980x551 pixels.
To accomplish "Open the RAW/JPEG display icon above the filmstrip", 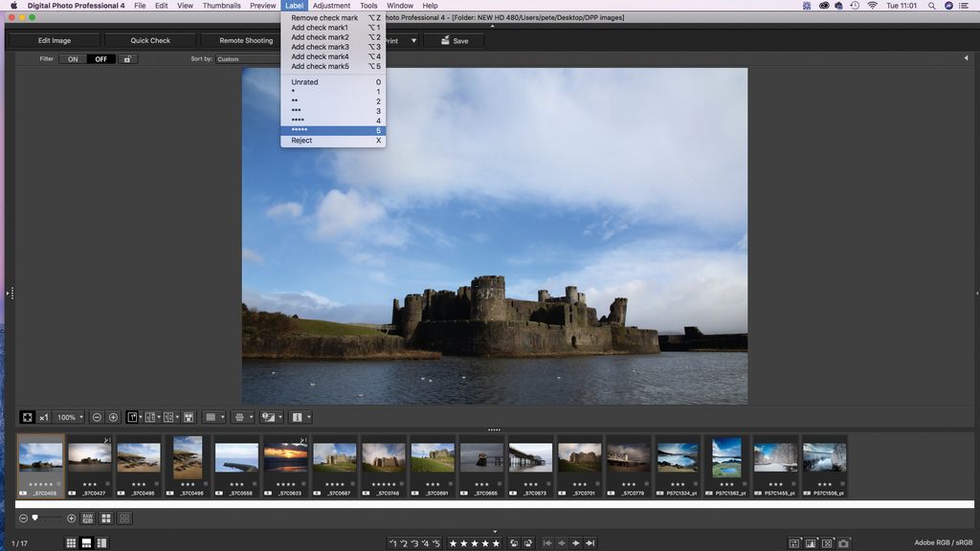I will tap(87, 518).
